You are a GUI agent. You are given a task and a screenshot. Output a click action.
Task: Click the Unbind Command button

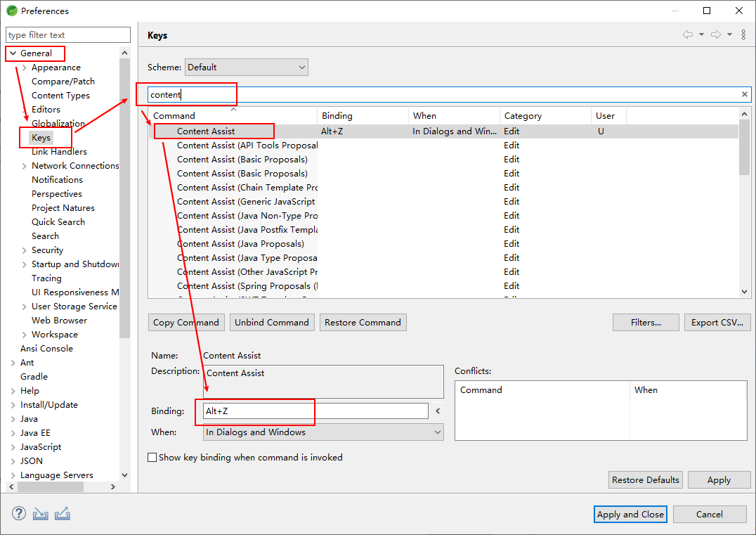pyautogui.click(x=272, y=322)
